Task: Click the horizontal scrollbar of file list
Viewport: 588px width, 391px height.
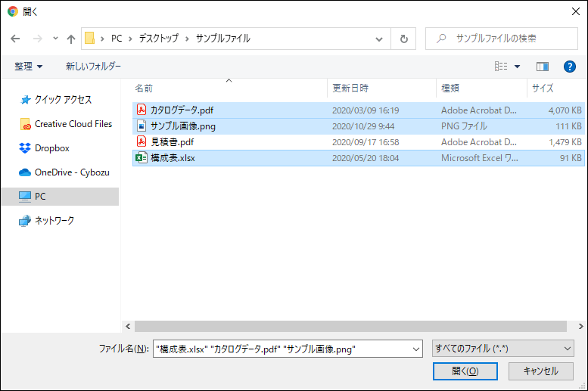Action: tap(348, 326)
